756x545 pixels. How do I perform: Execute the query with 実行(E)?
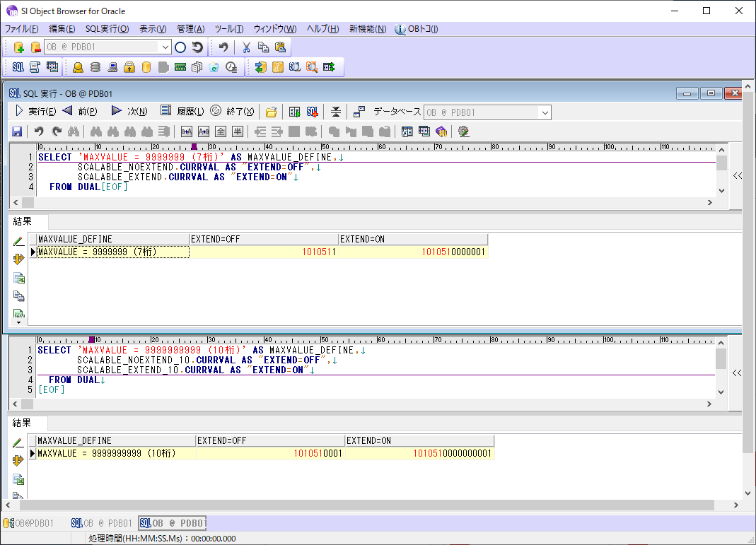click(x=41, y=111)
